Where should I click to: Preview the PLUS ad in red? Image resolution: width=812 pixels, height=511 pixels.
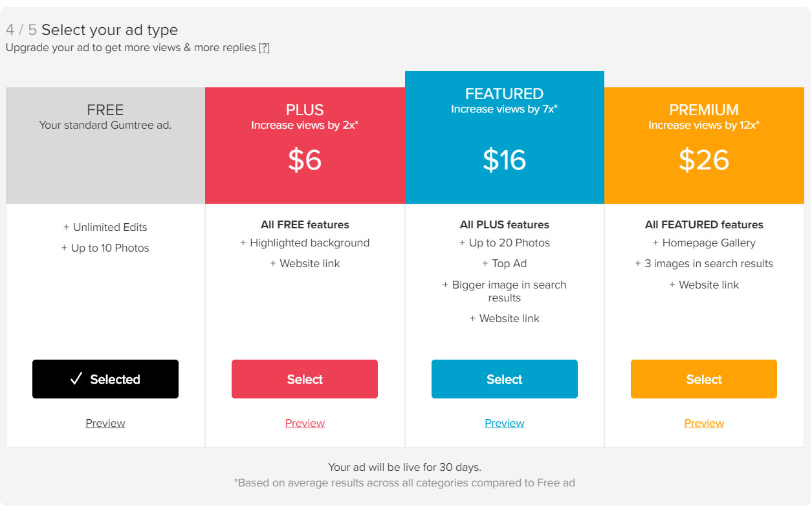click(305, 423)
